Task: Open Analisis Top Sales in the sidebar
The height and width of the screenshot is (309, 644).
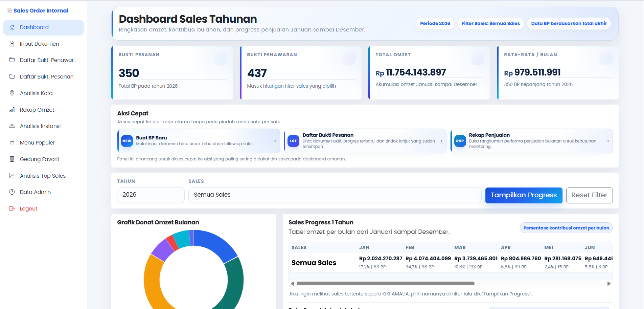Action: [43, 176]
